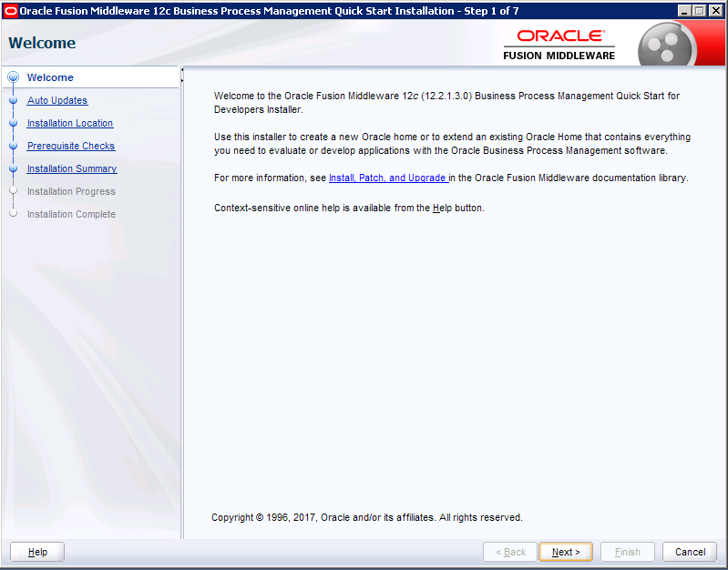The image size is (728, 570).
Task: Click the greyed-out Finish button
Action: pos(627,552)
